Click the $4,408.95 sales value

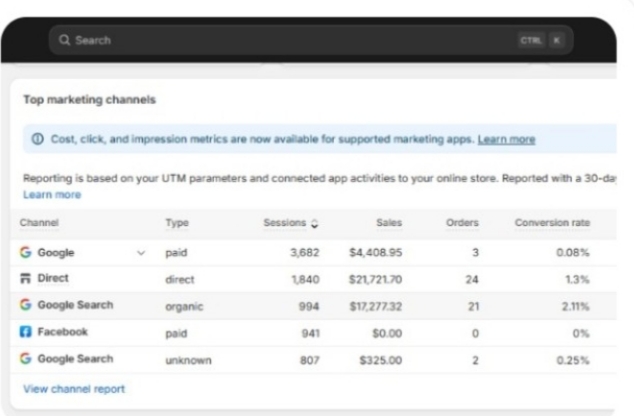pos(376,253)
